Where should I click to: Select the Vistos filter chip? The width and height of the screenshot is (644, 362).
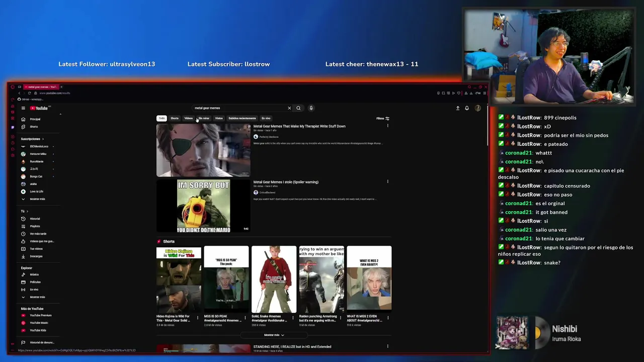tap(219, 118)
